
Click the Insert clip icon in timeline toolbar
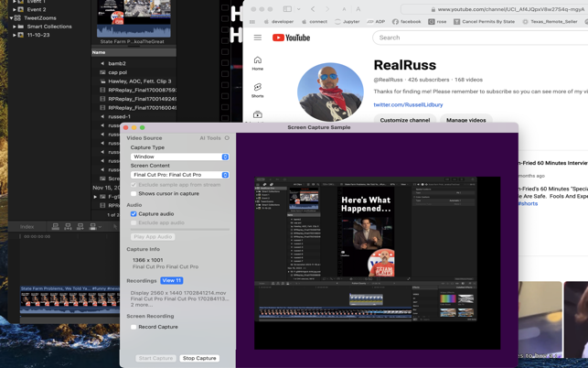[68, 226]
